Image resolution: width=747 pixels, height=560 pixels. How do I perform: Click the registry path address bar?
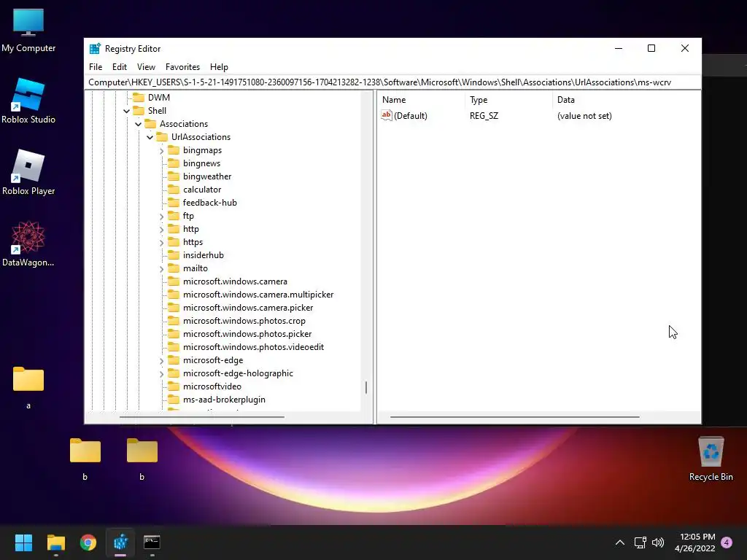392,82
